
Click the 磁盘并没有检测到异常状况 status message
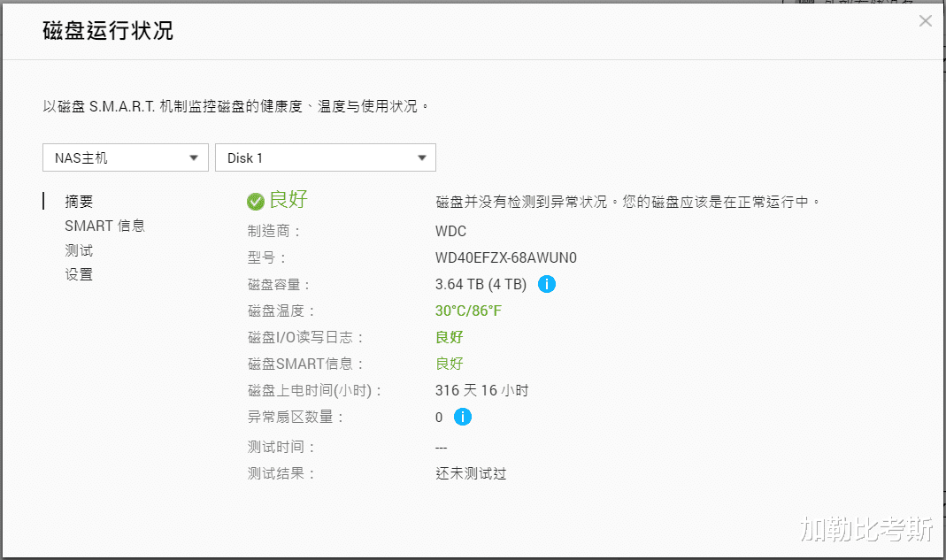point(627,202)
